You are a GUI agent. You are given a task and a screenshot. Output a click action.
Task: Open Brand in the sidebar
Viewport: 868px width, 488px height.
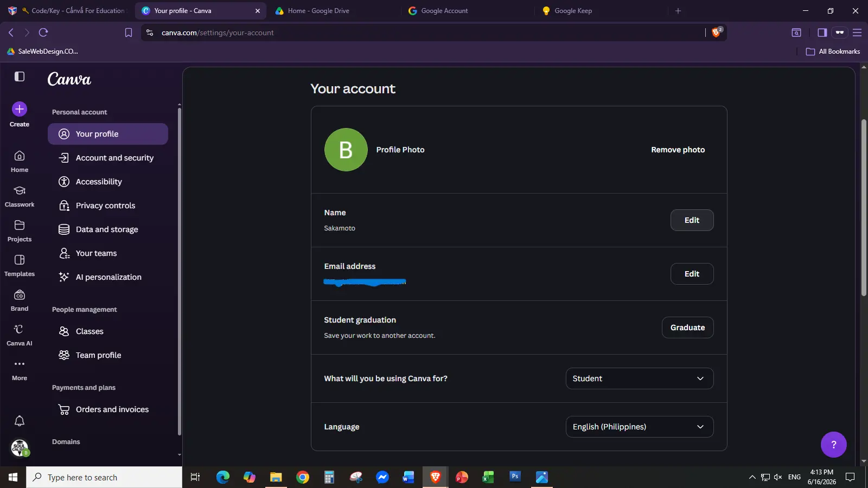[x=20, y=300]
